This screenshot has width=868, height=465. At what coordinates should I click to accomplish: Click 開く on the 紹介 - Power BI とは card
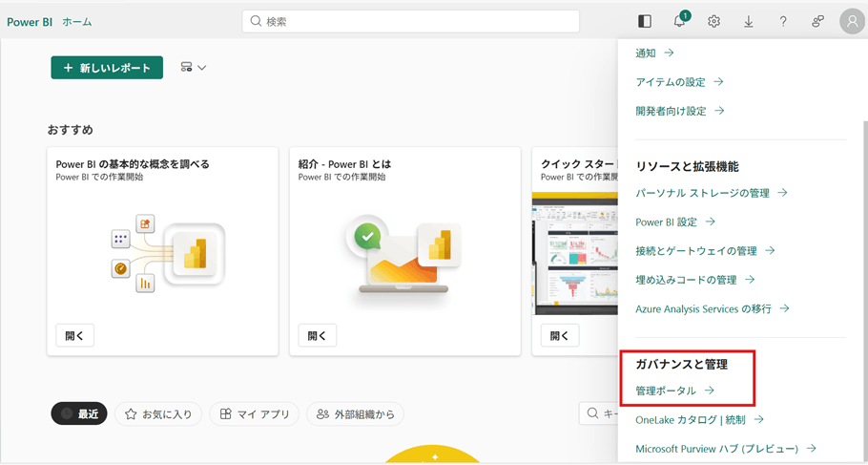click(x=317, y=335)
